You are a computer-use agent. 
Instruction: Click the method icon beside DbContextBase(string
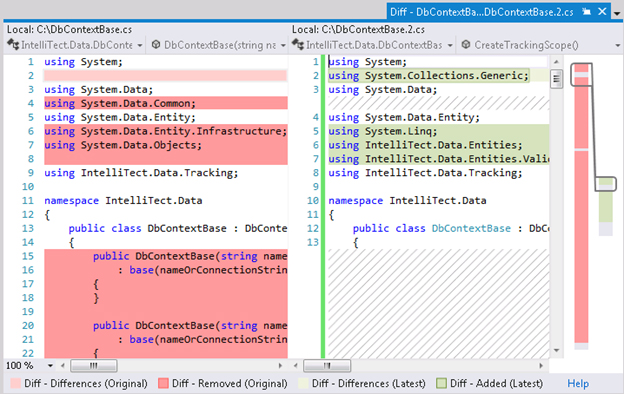pos(156,45)
